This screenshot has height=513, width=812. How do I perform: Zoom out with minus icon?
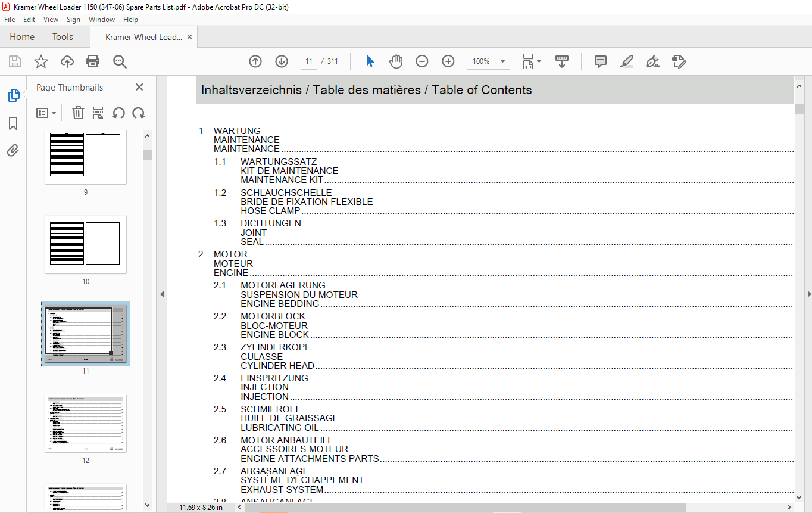point(422,61)
